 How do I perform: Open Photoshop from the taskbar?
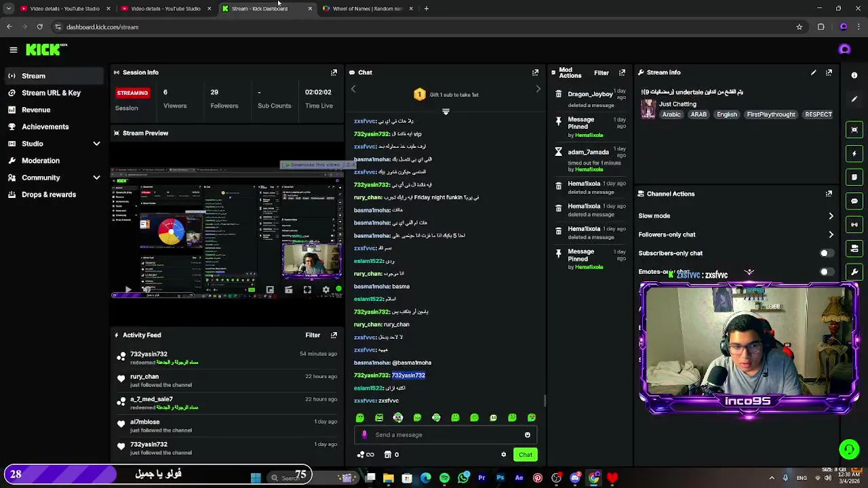coord(500,478)
